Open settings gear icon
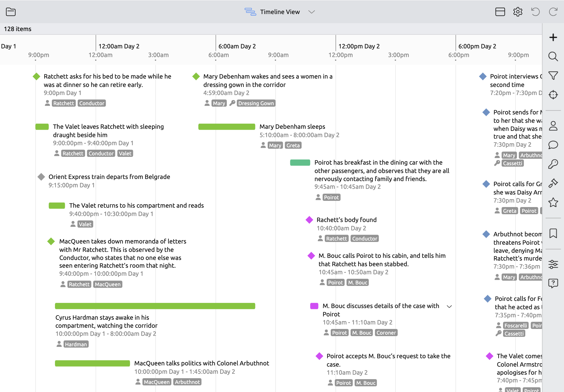Viewport: 564px width, 392px height. tap(518, 12)
